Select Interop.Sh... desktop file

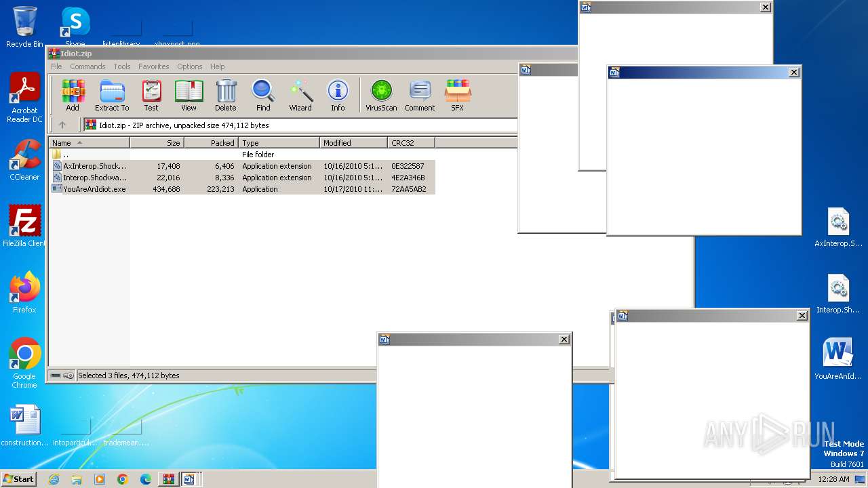click(x=839, y=294)
